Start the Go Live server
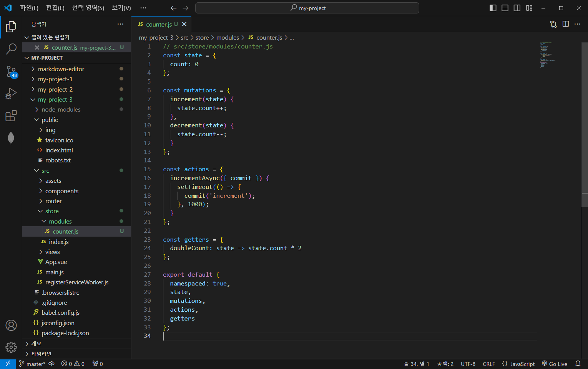Screen dimensions: 588x369 tap(555, 364)
